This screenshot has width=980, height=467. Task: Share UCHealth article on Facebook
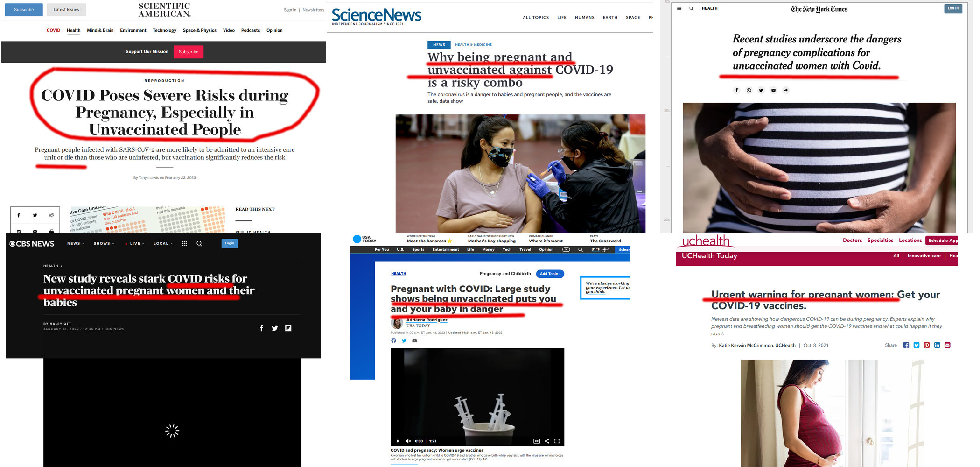tap(906, 345)
